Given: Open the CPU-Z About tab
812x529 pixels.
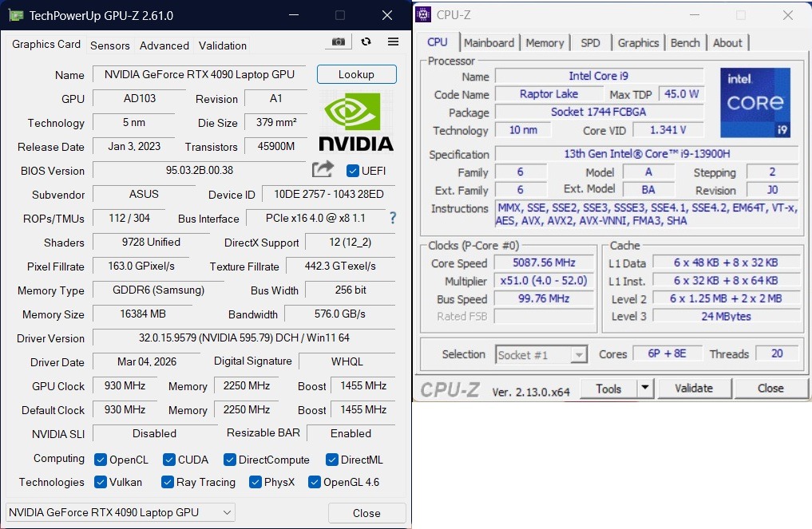Looking at the screenshot, I should 727,43.
